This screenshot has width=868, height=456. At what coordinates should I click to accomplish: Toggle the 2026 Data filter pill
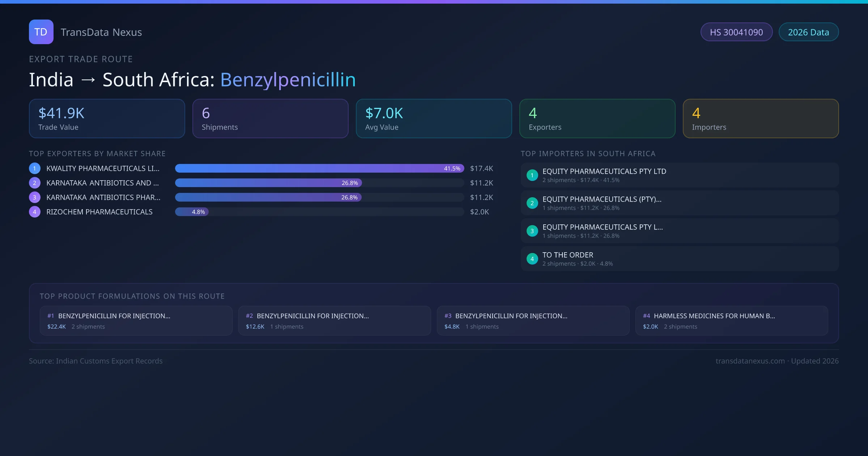coord(809,32)
